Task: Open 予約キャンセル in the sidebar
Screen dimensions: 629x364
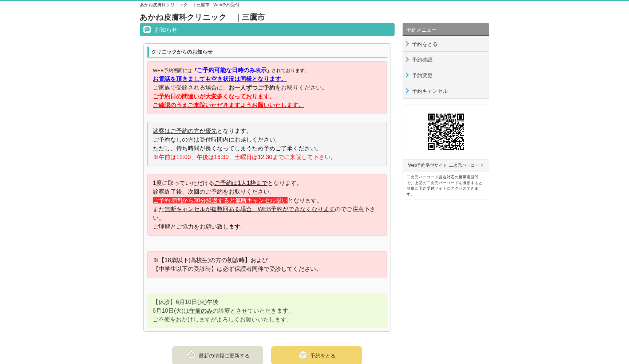Action: [430, 91]
